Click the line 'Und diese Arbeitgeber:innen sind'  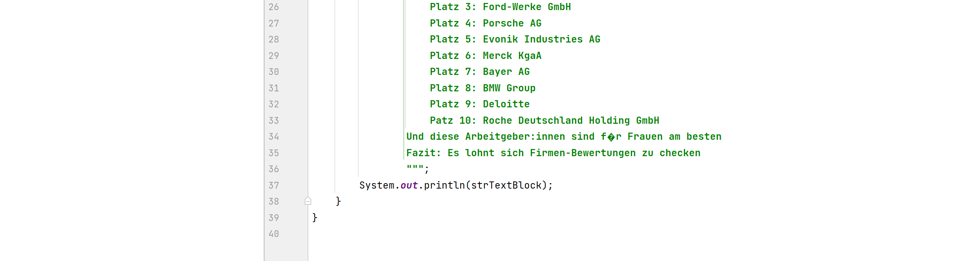tap(564, 137)
